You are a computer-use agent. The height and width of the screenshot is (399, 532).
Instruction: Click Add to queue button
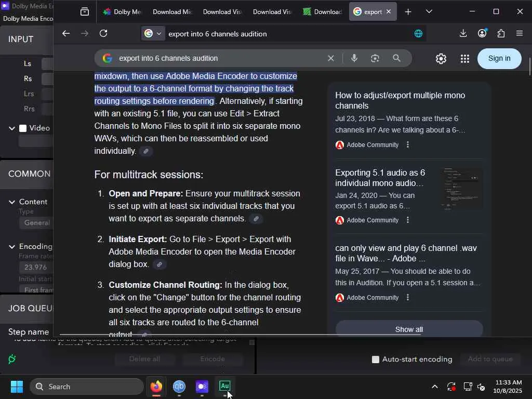(490, 359)
